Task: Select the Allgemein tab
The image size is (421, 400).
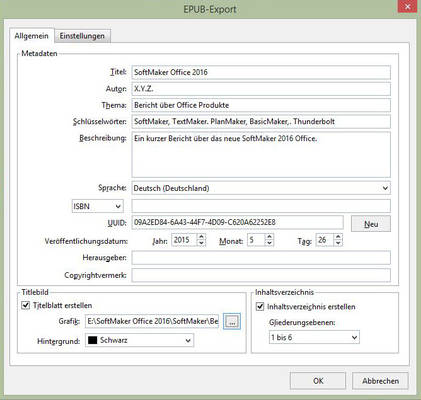Action: pos(32,36)
